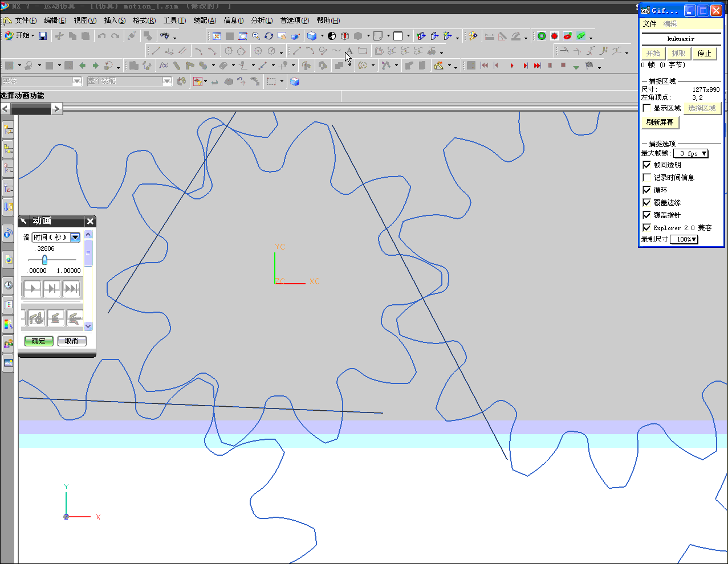Open the 录制尺寸 100% dropdown
The height and width of the screenshot is (564, 728).
(x=684, y=239)
